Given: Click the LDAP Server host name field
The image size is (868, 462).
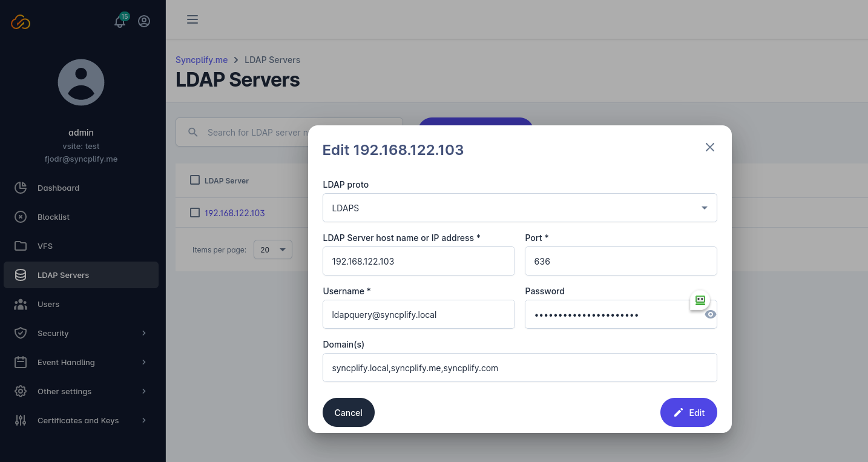Looking at the screenshot, I should click(x=419, y=261).
